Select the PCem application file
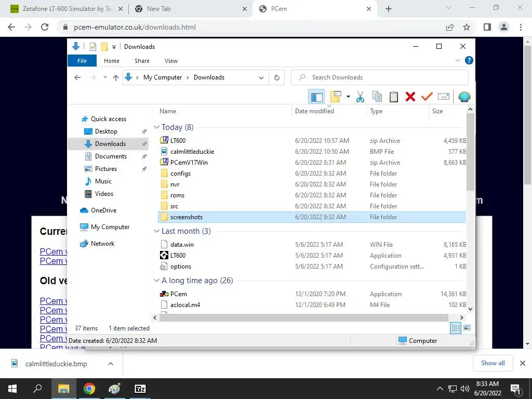Screen dimensions: 532x399 point(312,294)
